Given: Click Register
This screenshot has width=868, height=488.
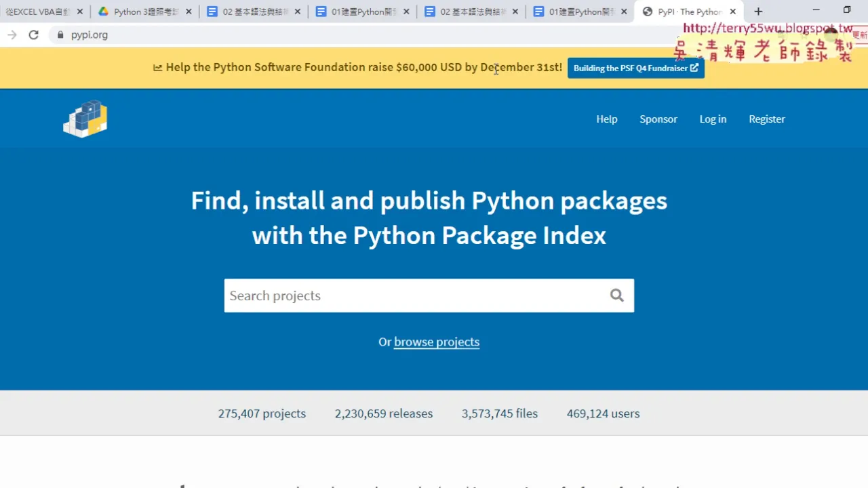Looking at the screenshot, I should pos(767,119).
